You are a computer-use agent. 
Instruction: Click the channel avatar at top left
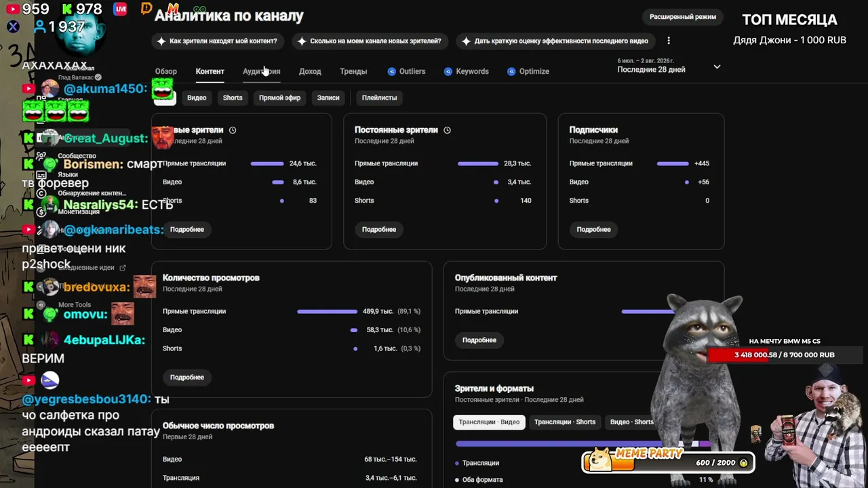[x=79, y=34]
